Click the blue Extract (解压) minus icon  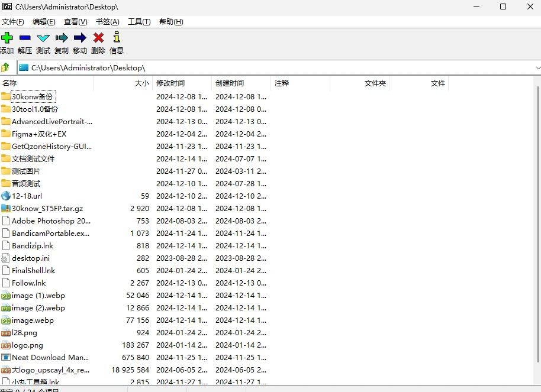coord(25,38)
